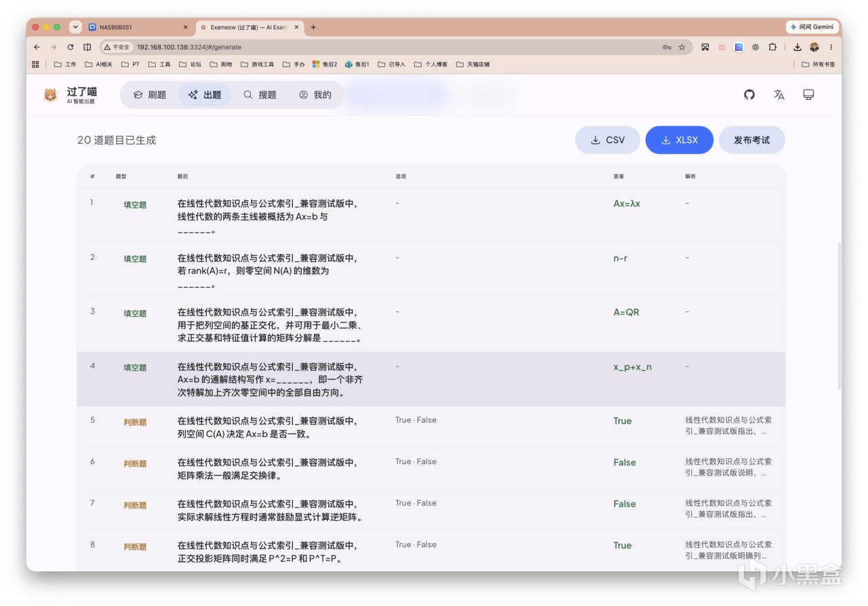Open the Extensions puzzle icon
Viewport: 868px width, 606px height.
coord(772,47)
